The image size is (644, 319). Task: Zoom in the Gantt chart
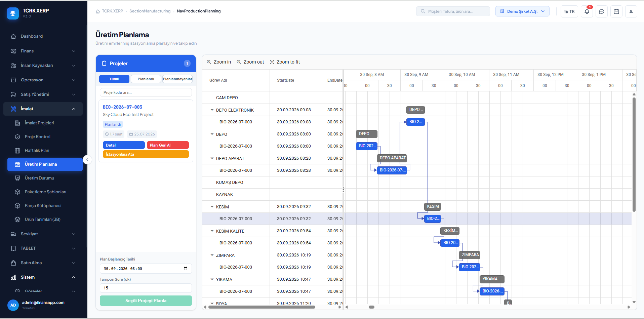[219, 62]
